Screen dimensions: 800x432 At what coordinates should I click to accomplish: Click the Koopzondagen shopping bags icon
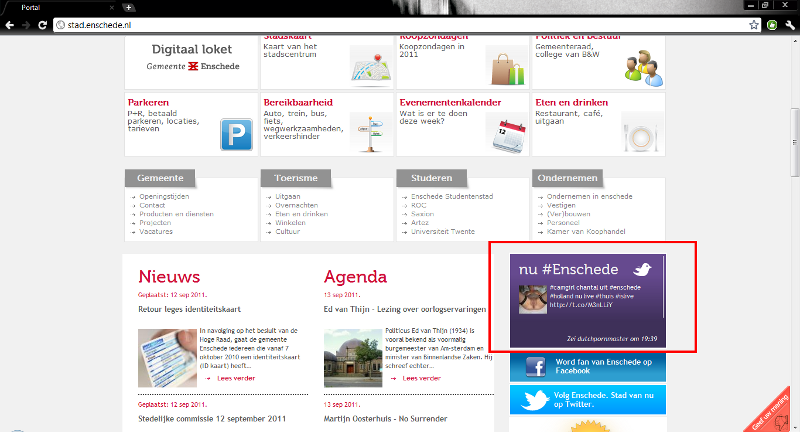pyautogui.click(x=506, y=68)
